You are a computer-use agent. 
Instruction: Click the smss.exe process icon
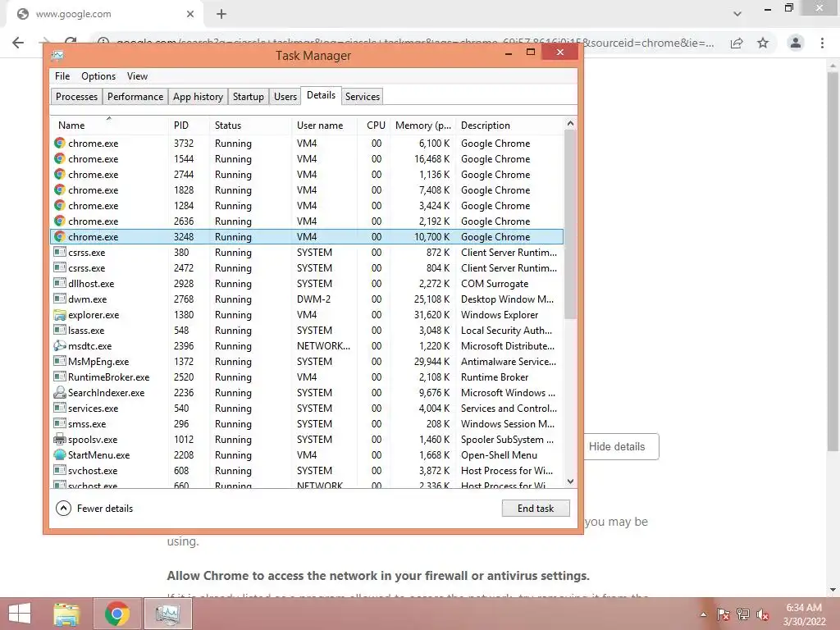59,423
